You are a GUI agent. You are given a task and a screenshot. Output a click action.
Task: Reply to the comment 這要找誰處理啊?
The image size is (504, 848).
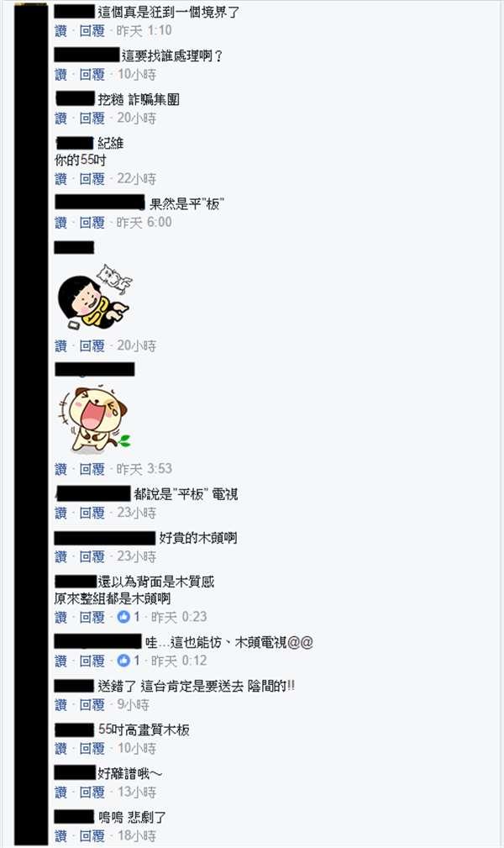pos(92,75)
